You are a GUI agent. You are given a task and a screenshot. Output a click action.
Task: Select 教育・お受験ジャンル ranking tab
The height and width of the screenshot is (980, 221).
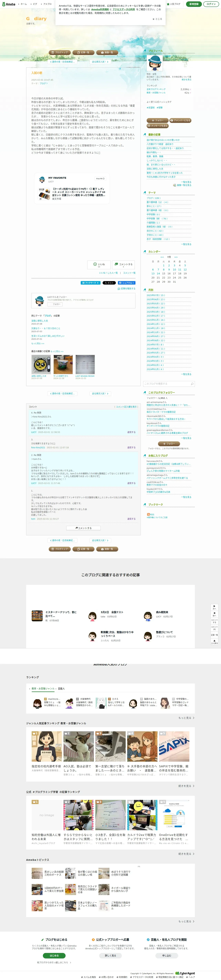click(43, 689)
